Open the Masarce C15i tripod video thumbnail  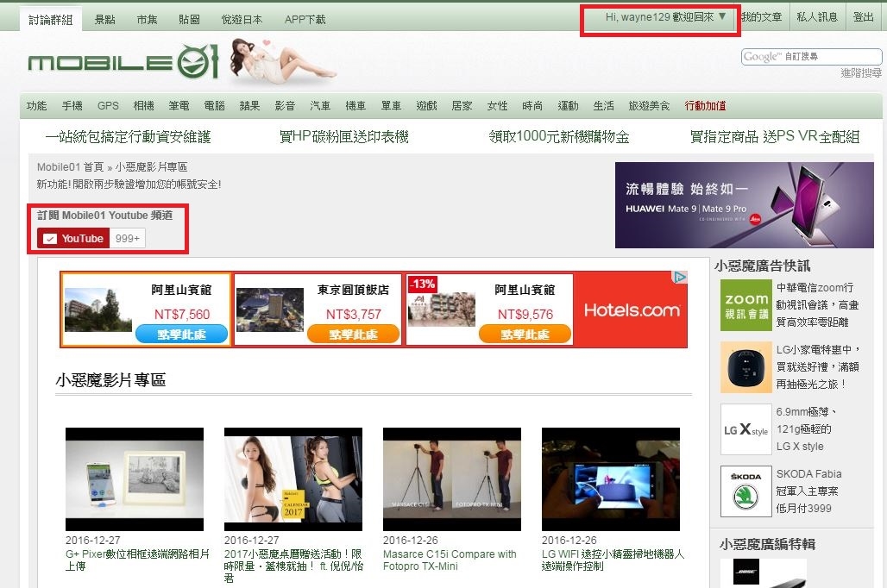(x=452, y=479)
